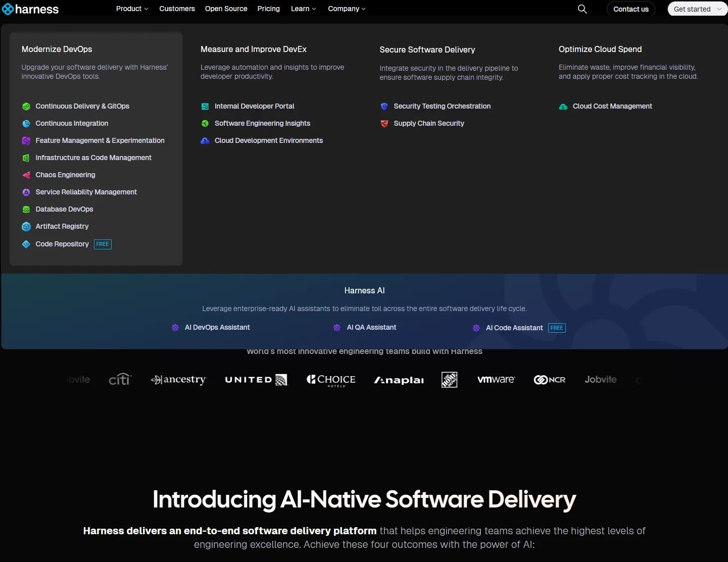Open Continuous Delivery & GitOps link

point(82,107)
